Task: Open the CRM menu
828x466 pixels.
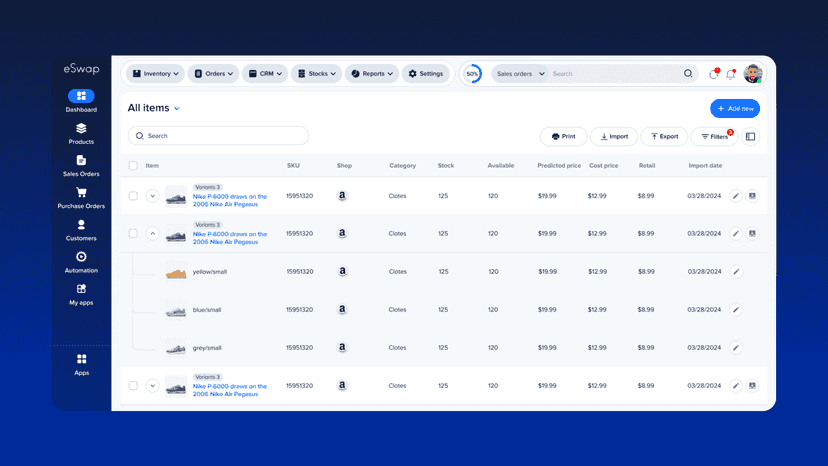Action: coord(265,74)
